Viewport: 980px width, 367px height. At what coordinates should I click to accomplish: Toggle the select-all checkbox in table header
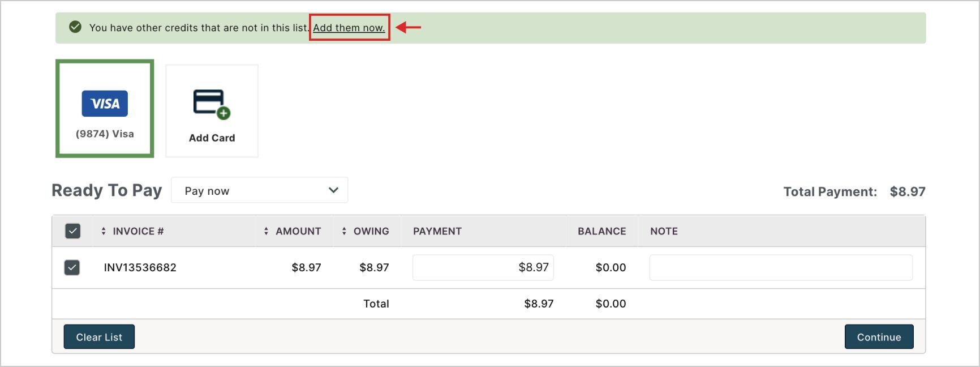73,231
